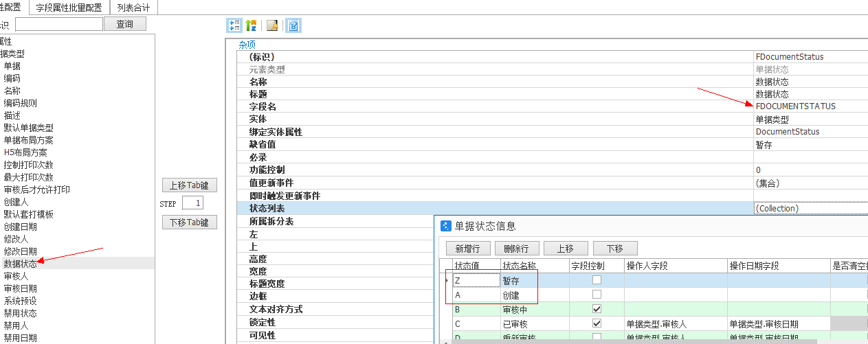Switch to categorized property view
The image size is (868, 344).
click(x=234, y=25)
